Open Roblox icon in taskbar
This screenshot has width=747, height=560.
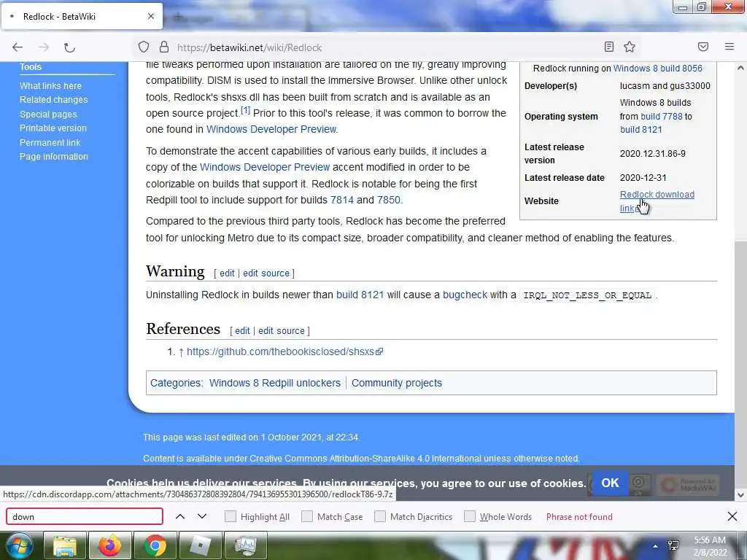tap(201, 545)
